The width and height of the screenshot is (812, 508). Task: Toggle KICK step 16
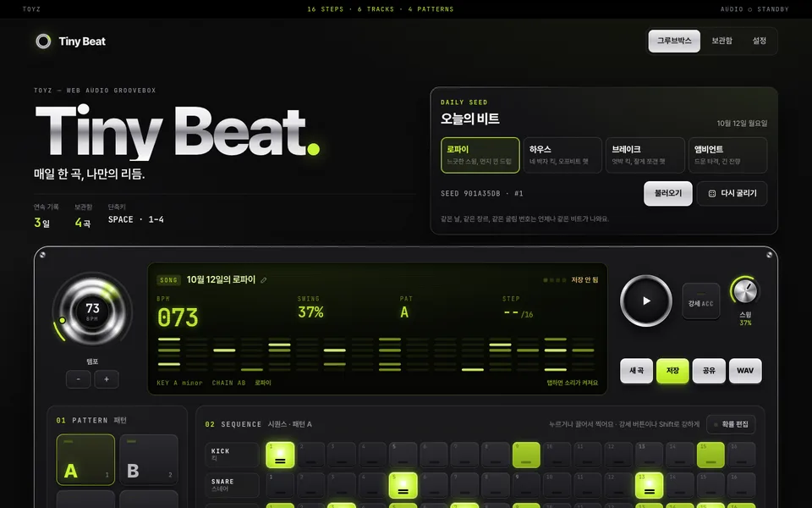[742, 456]
